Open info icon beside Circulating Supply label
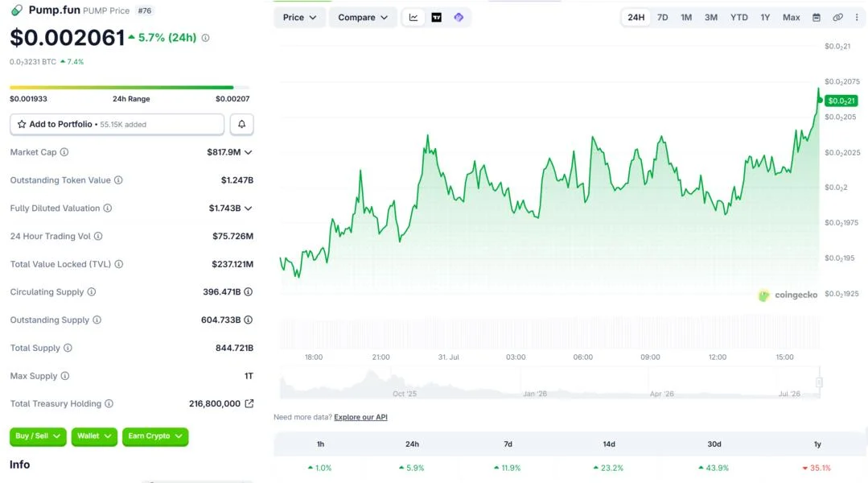Viewport: 868px width, 483px height. coord(92,292)
